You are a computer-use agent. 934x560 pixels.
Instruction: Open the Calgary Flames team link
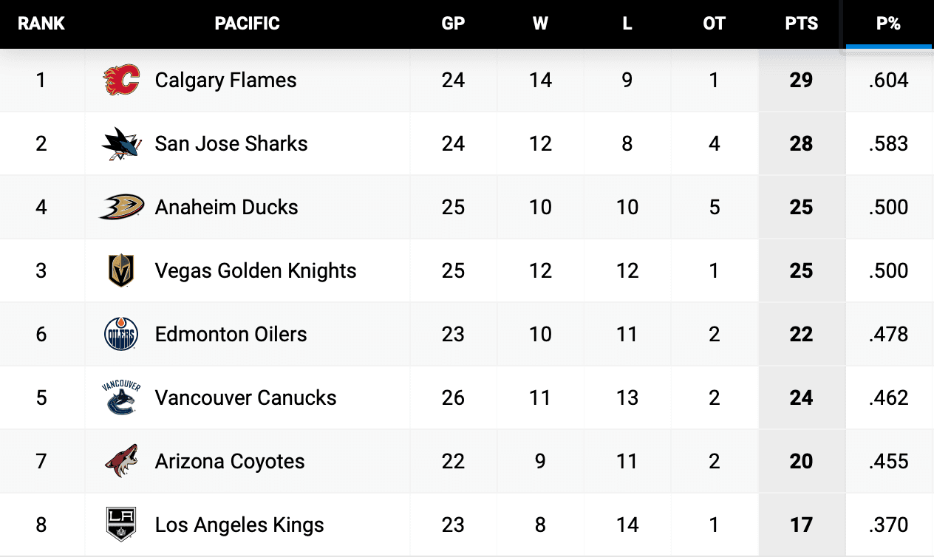click(x=225, y=81)
